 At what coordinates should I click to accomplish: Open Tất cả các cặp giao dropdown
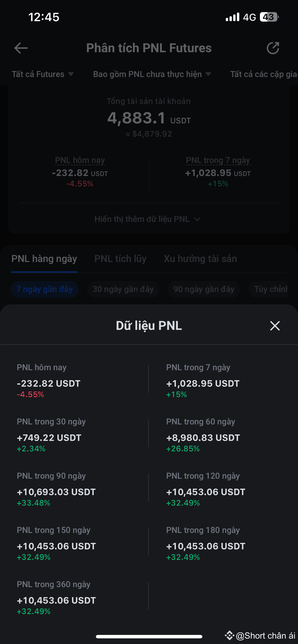[264, 74]
